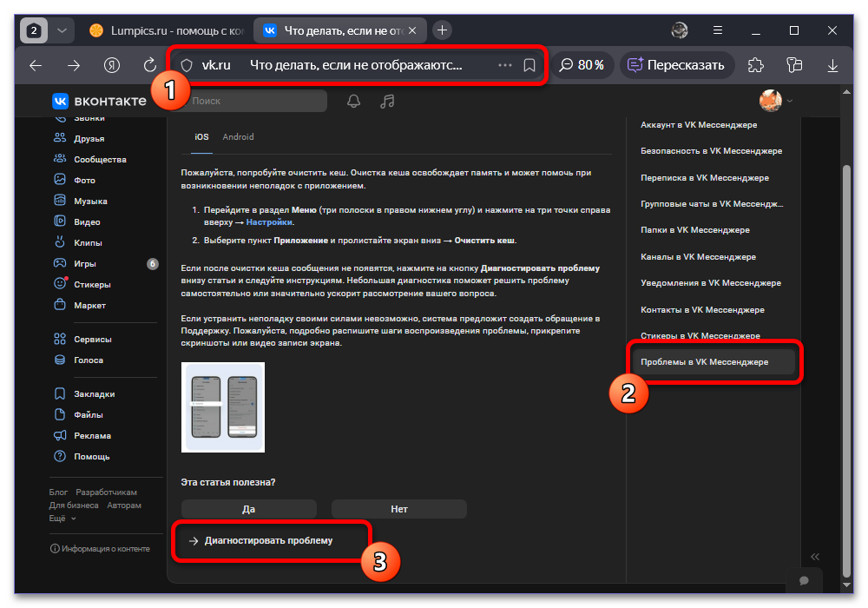Open Информация о контенте link
The height and width of the screenshot is (608, 868).
point(100,549)
